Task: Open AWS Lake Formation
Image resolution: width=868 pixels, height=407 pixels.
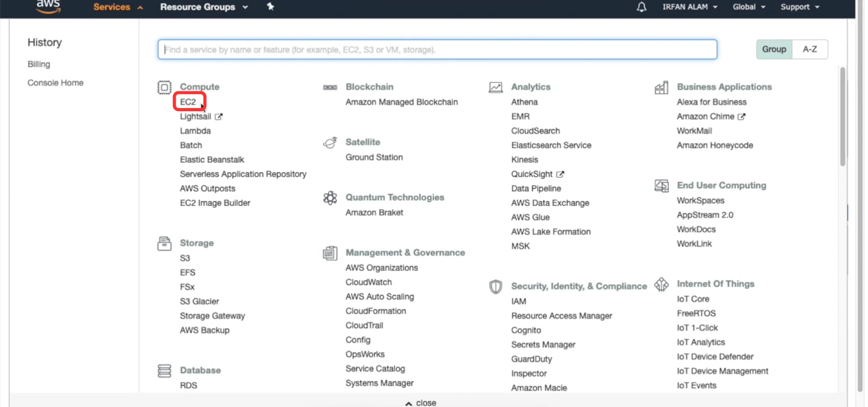Action: 551,232
